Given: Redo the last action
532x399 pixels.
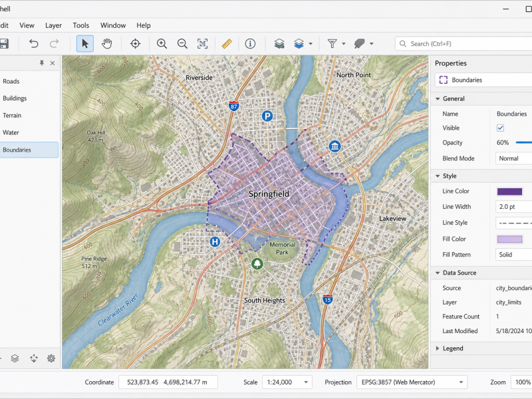Looking at the screenshot, I should click(x=55, y=43).
